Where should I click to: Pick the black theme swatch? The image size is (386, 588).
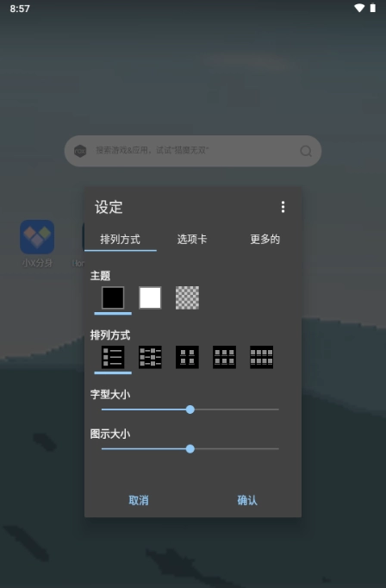click(x=113, y=297)
